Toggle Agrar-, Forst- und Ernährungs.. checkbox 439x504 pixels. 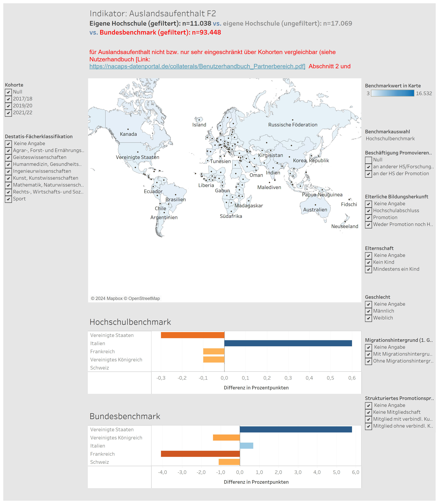pos(8,151)
